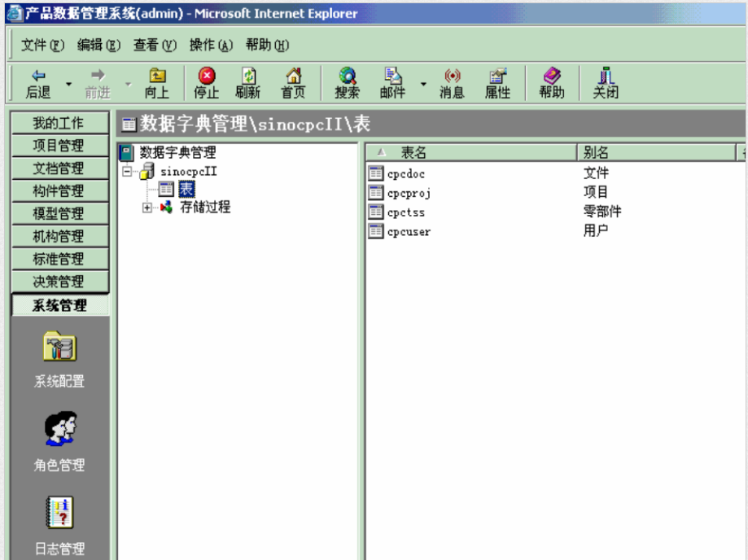Open 日志管理 log management icon
This screenshot has height=560, width=748.
(59, 512)
